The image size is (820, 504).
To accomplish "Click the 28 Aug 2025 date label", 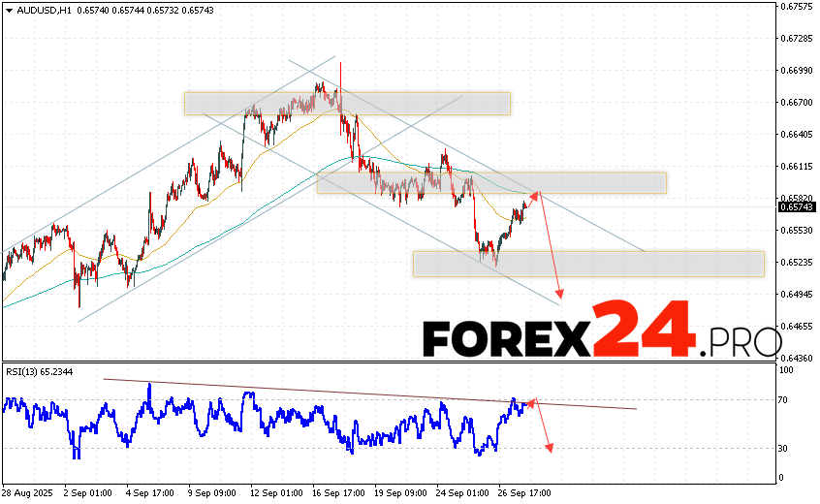I will [x=29, y=492].
